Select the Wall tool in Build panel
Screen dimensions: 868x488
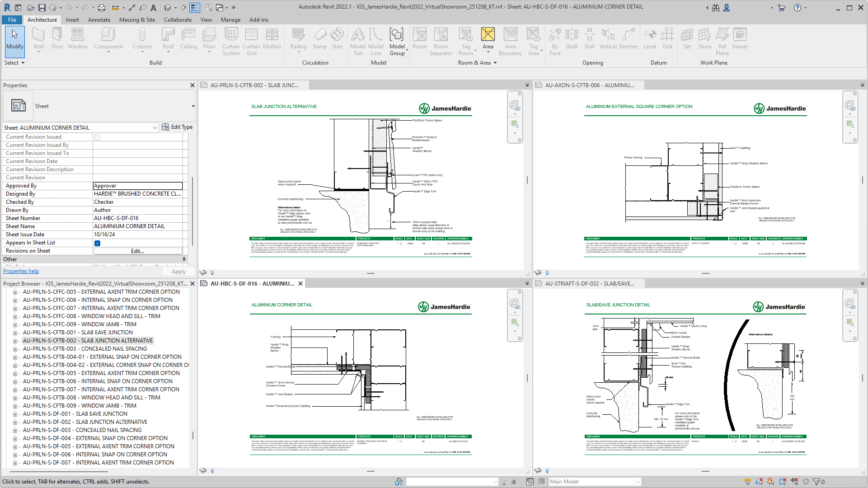38,39
